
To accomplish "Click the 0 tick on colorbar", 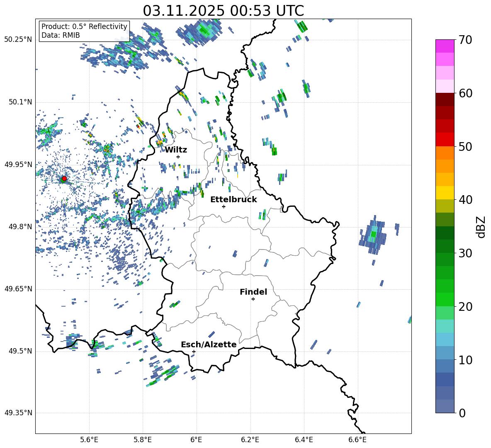I will click(462, 413).
